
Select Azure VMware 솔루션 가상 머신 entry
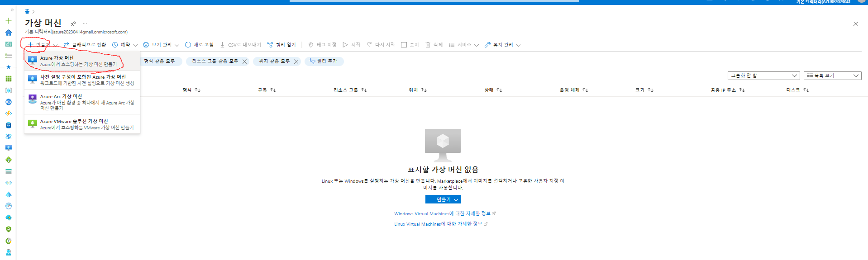82,124
